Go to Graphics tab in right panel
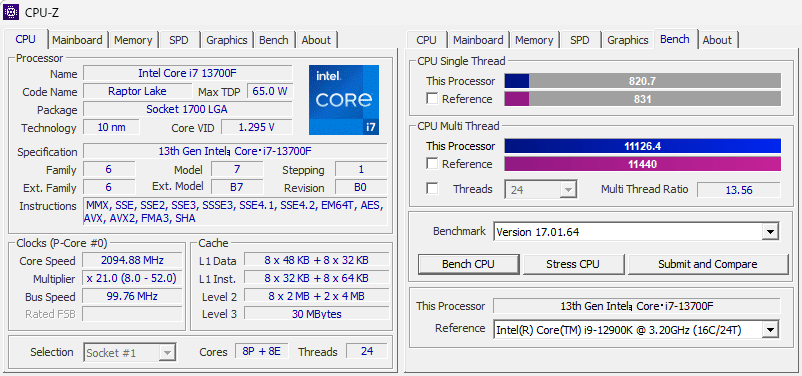Viewport: 802px width, 376px height. pos(628,40)
